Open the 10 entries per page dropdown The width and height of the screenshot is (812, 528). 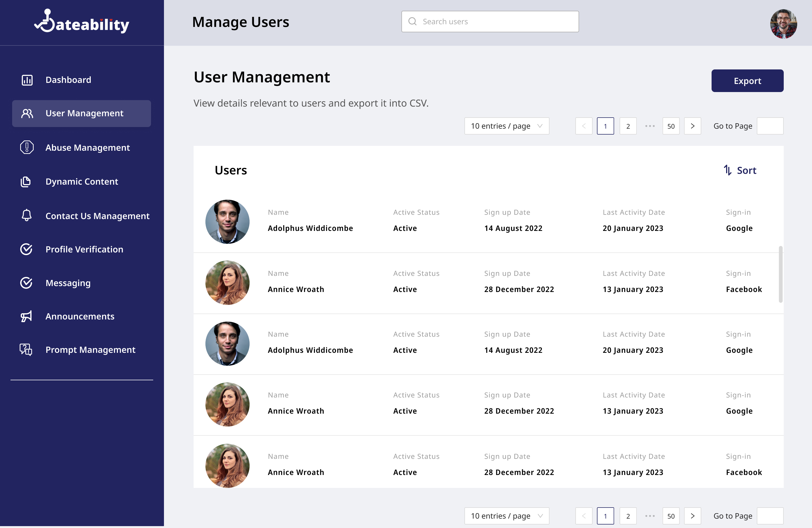coord(506,126)
